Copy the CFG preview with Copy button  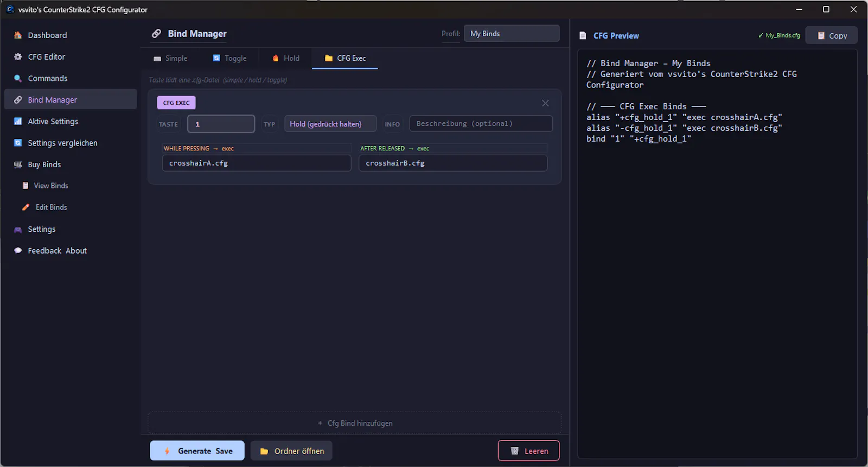pyautogui.click(x=832, y=35)
